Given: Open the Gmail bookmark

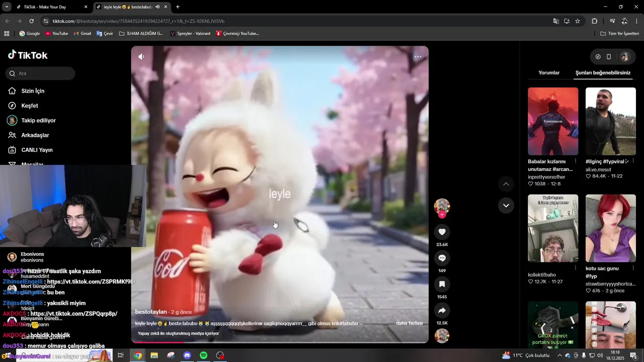Looking at the screenshot, I should click(82, 33).
